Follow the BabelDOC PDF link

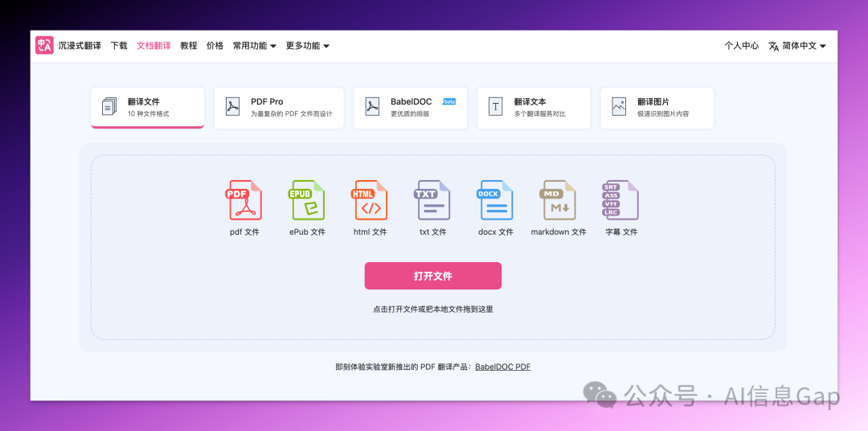click(x=502, y=367)
